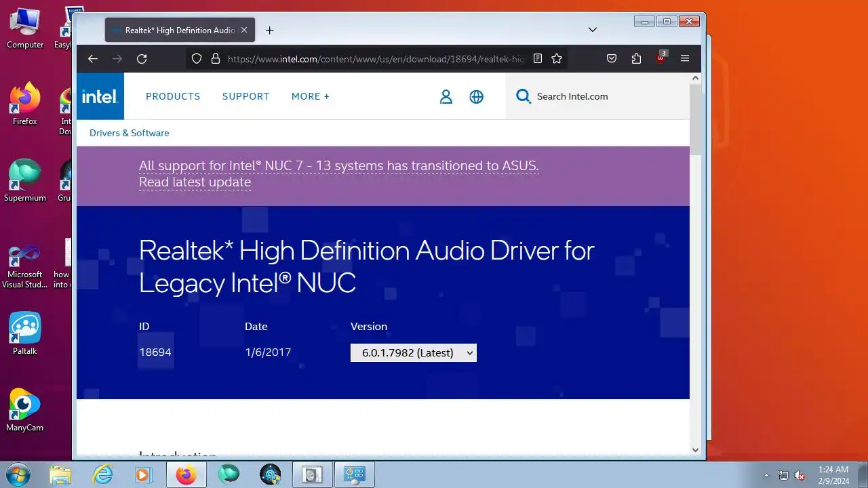Open Microsoft Visual Studio desktop shortcut

pos(25,266)
